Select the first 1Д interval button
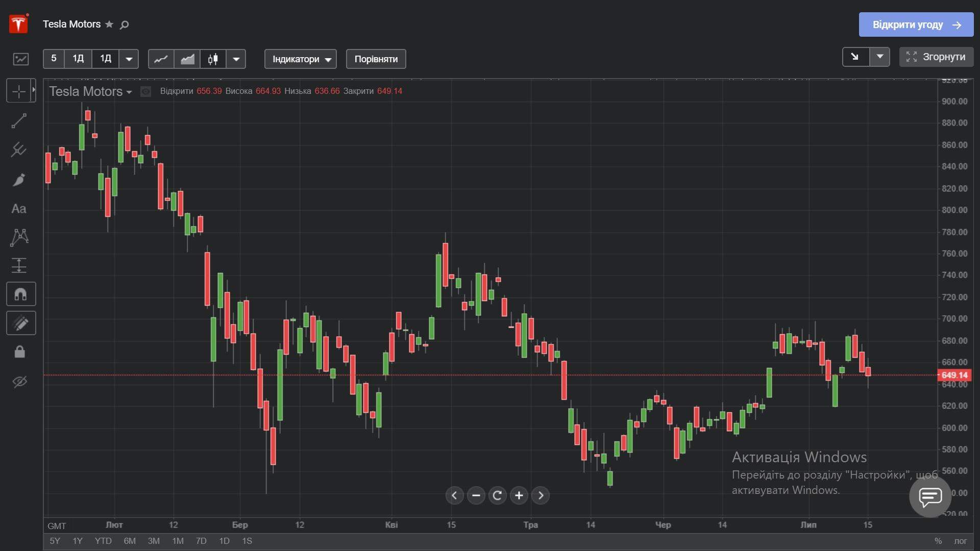This screenshot has width=980, height=551. 78,59
